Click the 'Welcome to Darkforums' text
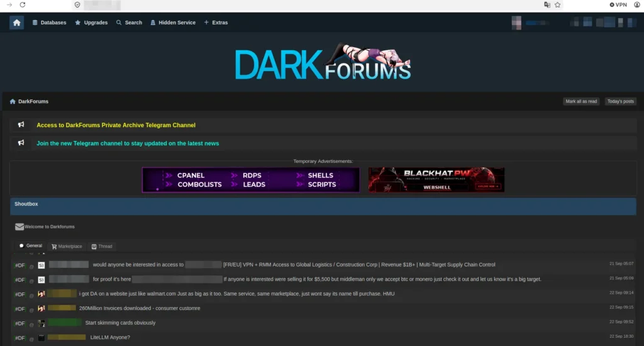Screen dimensions: 644x346 tap(50, 227)
